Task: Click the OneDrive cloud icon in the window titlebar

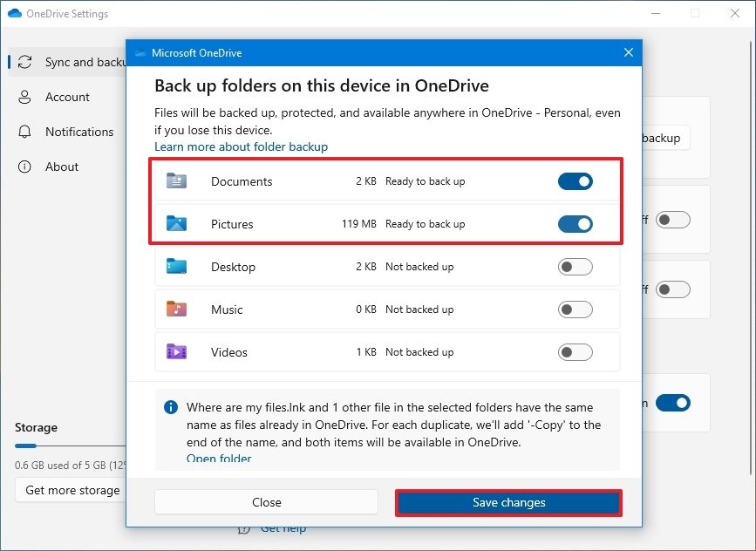Action: tap(15, 13)
